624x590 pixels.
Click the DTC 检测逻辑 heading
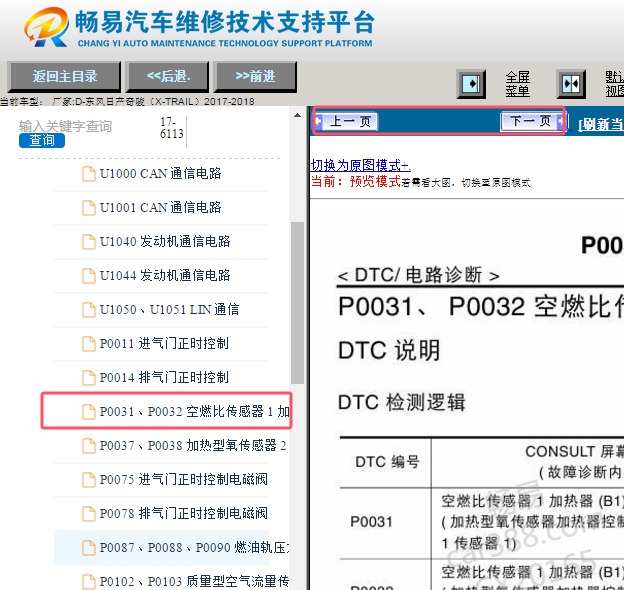402,402
